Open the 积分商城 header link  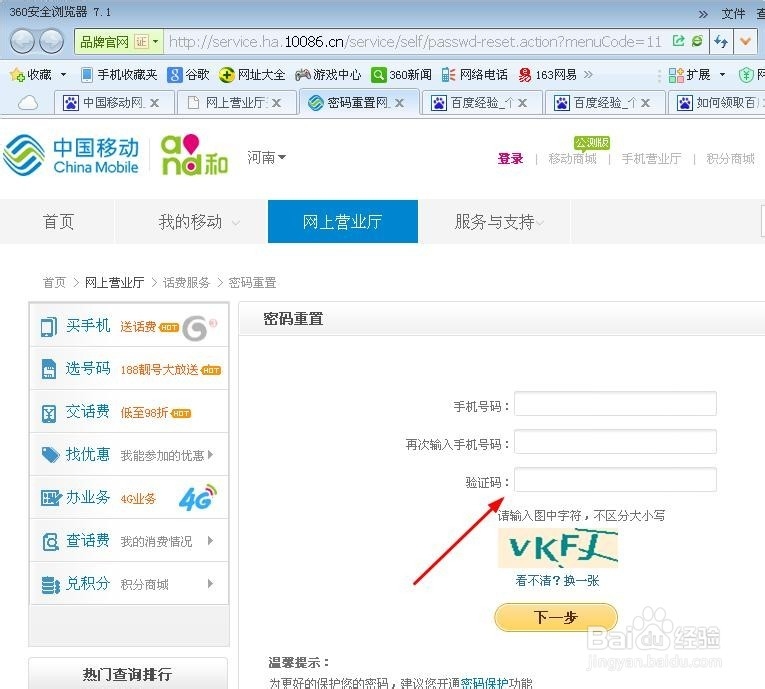730,159
